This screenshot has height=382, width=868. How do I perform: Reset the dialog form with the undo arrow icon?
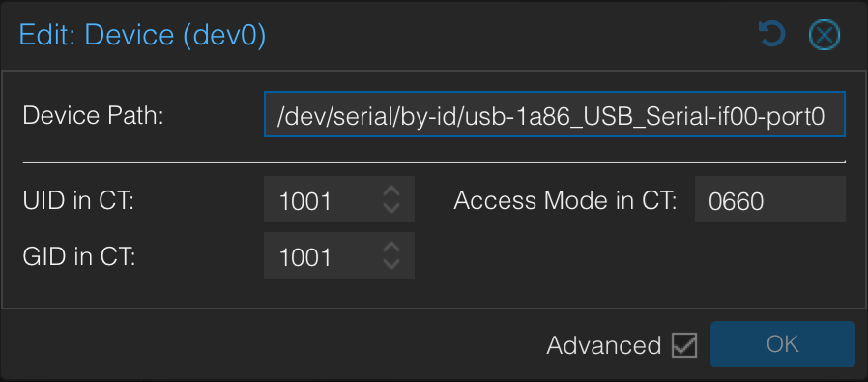(x=771, y=34)
